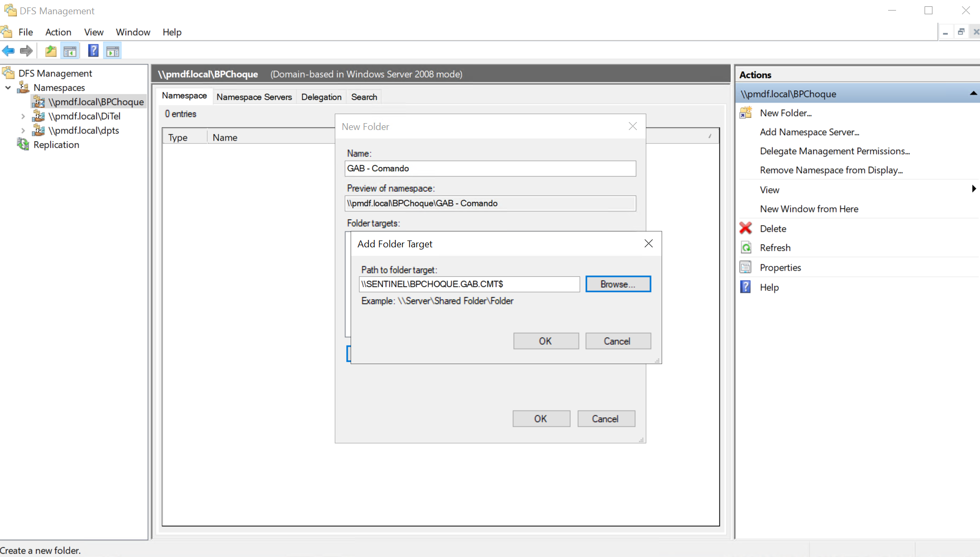The width and height of the screenshot is (980, 557).
Task: Expand the \\pmdf.local\DiTel namespace node
Action: (x=23, y=116)
